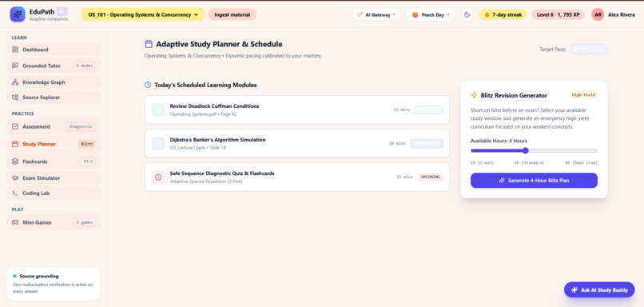Click the Flashcards stacked layers icon

click(x=15, y=162)
